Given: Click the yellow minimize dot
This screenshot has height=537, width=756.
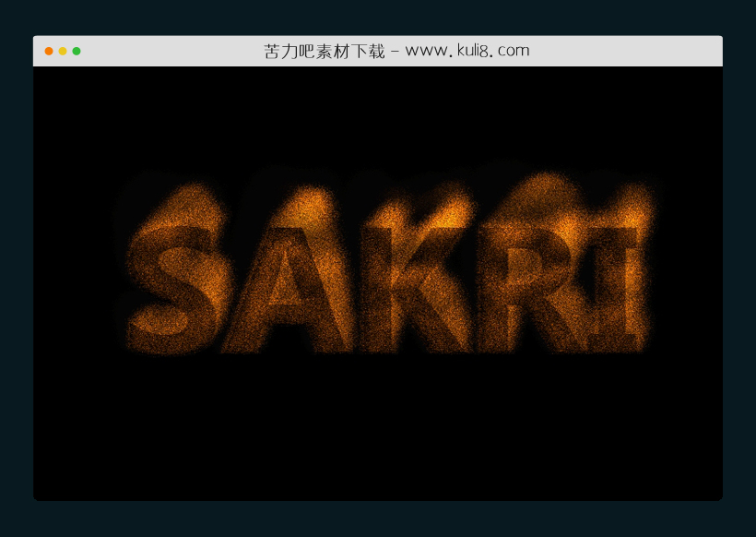Looking at the screenshot, I should point(63,51).
